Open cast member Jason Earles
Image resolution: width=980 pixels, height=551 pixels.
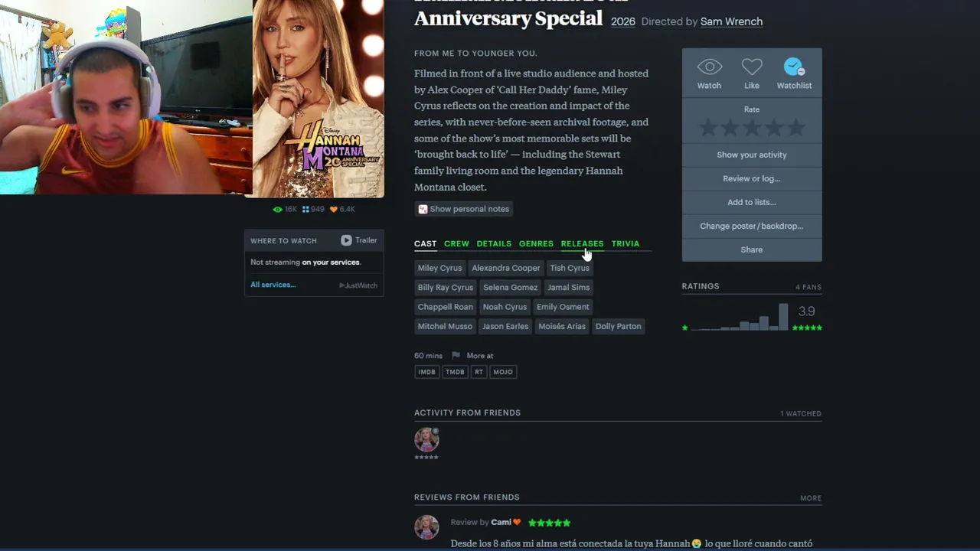point(505,326)
